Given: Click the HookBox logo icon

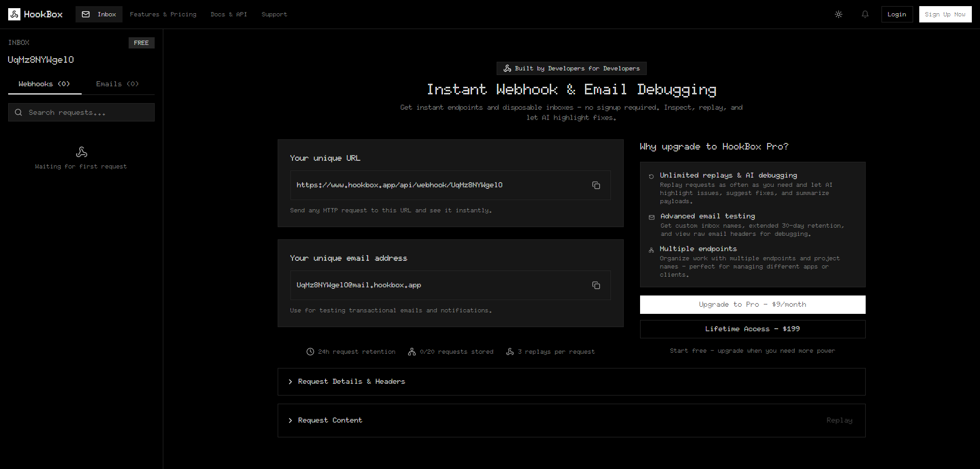Looking at the screenshot, I should tap(14, 14).
